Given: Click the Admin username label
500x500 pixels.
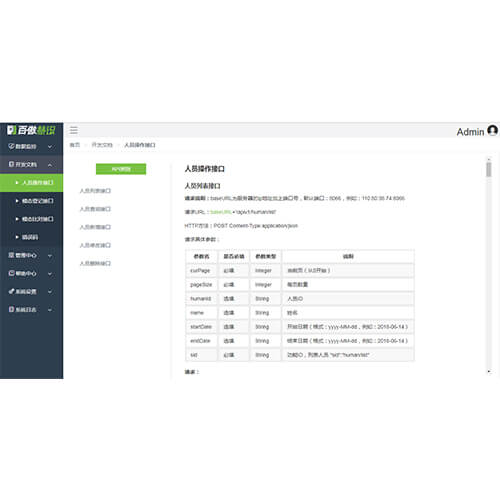Looking at the screenshot, I should coord(470,132).
